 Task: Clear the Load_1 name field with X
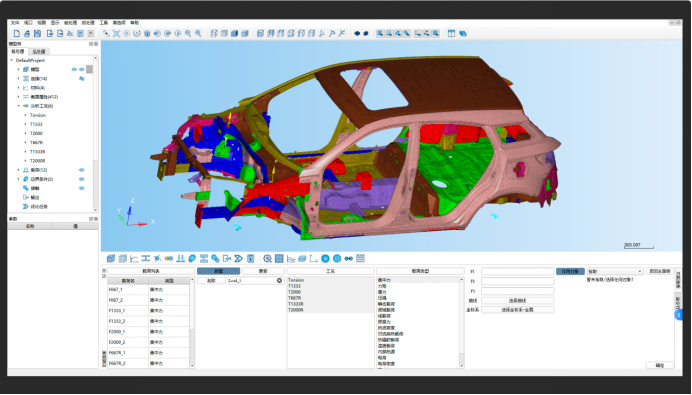click(279, 281)
